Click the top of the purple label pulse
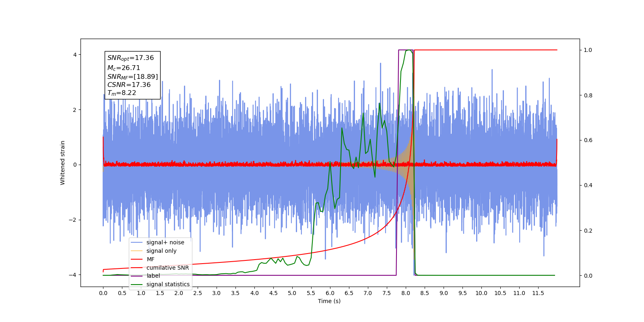The image size is (644, 322). (406, 50)
